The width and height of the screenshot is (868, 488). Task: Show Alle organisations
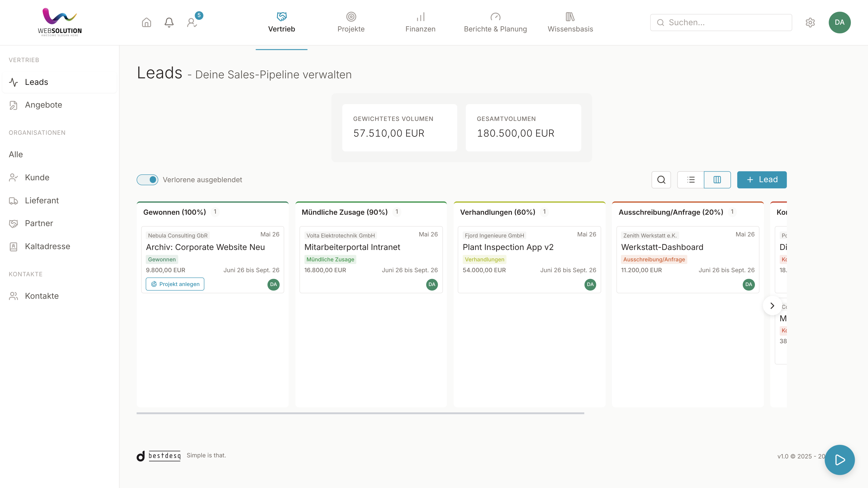tap(60, 155)
